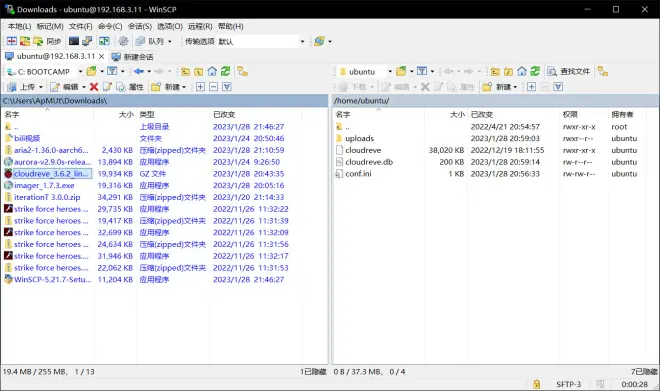This screenshot has width=660, height=391.
Task: Select the conf.ini remote file
Action: point(359,173)
